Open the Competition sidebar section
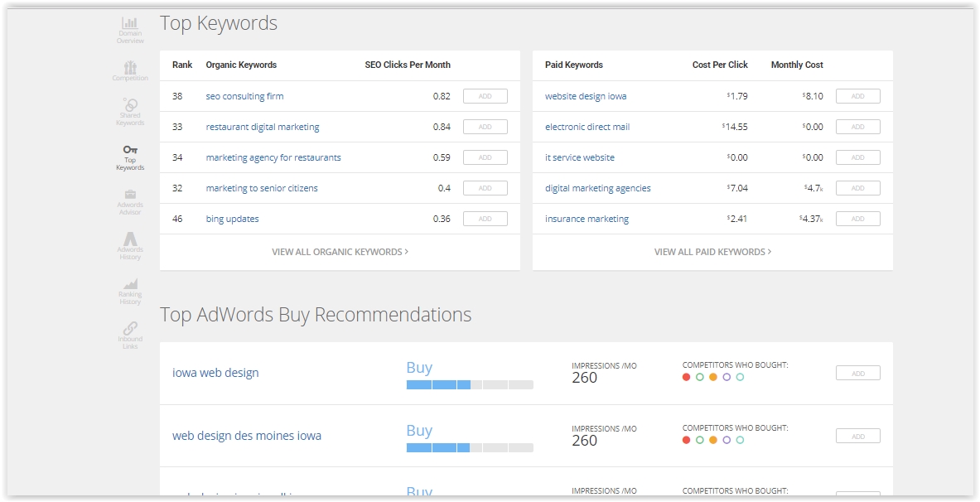This screenshot has width=980, height=502. coord(130,70)
